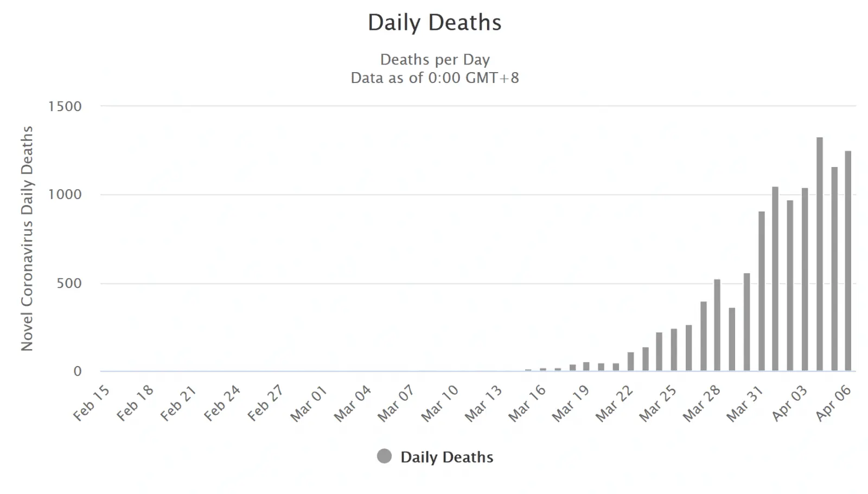Click the 'Deaths per Day' subtitle

(435, 60)
